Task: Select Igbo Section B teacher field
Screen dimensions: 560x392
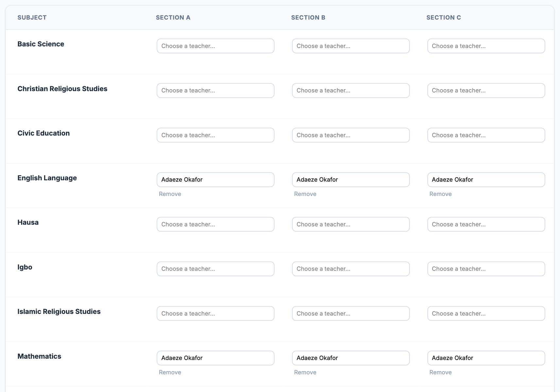Action: click(351, 269)
